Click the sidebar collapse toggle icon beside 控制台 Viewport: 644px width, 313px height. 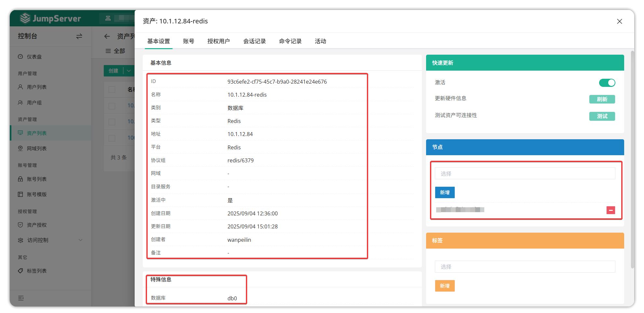(79, 36)
